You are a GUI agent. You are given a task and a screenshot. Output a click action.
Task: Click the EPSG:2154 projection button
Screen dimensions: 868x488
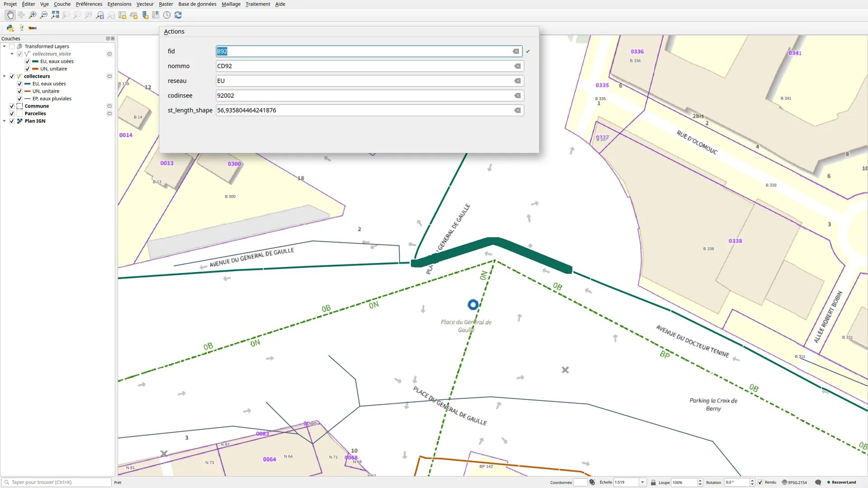794,483
